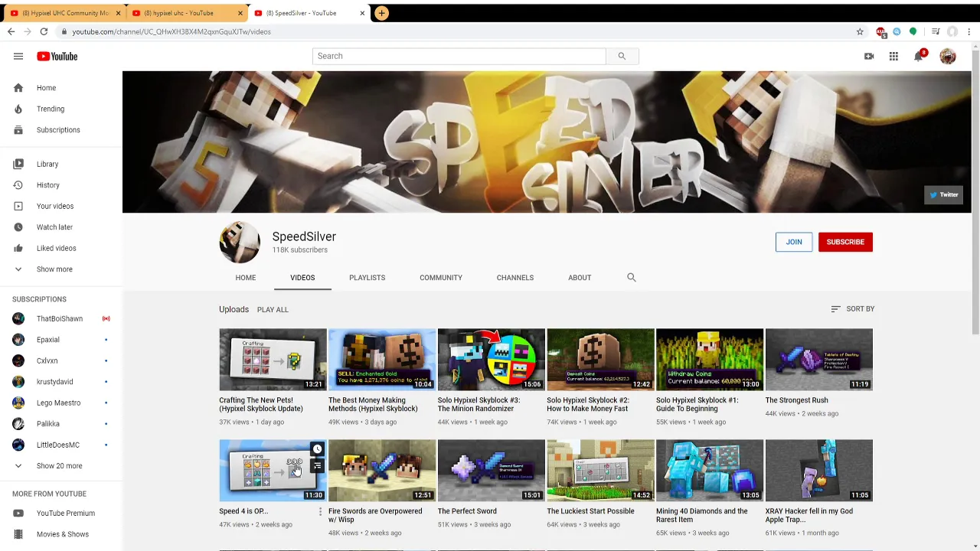This screenshot has height=551, width=980.
Task: Open the create video camera icon
Action: click(x=869, y=56)
